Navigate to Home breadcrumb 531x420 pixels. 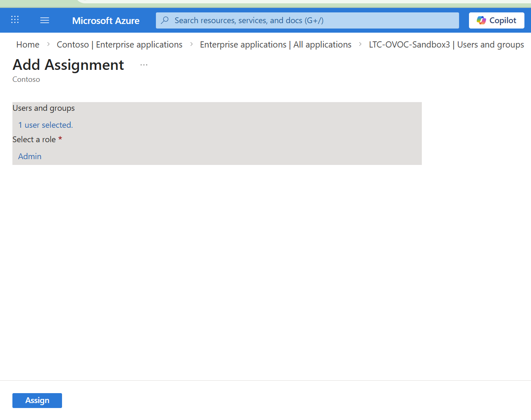[28, 45]
